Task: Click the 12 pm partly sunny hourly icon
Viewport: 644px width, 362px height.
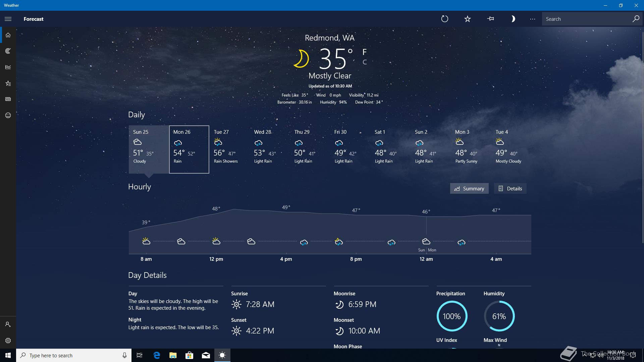Action: coord(216,241)
